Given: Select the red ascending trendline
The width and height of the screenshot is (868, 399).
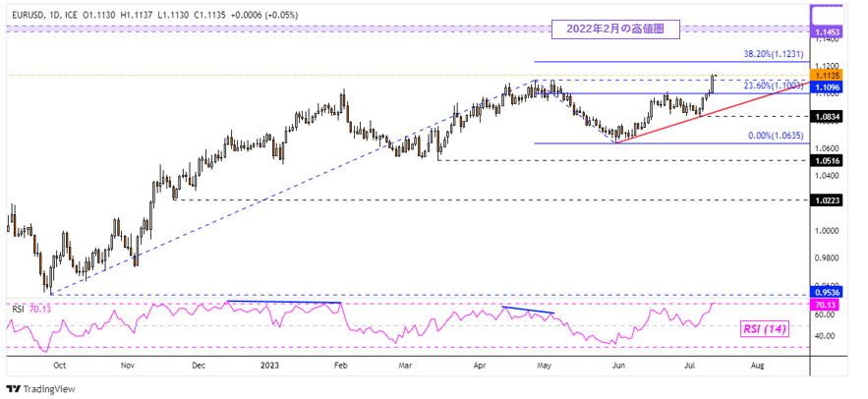Looking at the screenshot, I should [x=713, y=113].
